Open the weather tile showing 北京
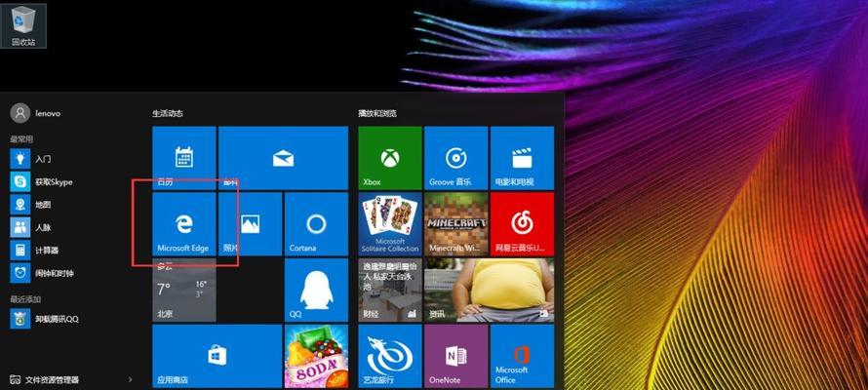868x390 pixels. pos(183,290)
